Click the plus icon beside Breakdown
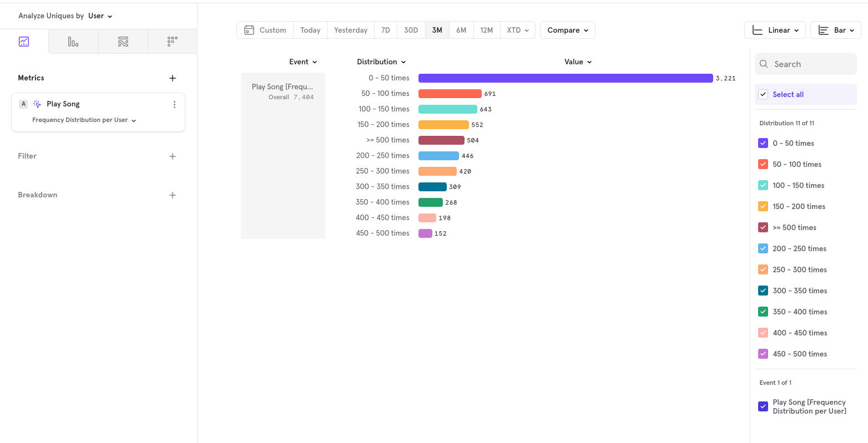 pyautogui.click(x=173, y=195)
